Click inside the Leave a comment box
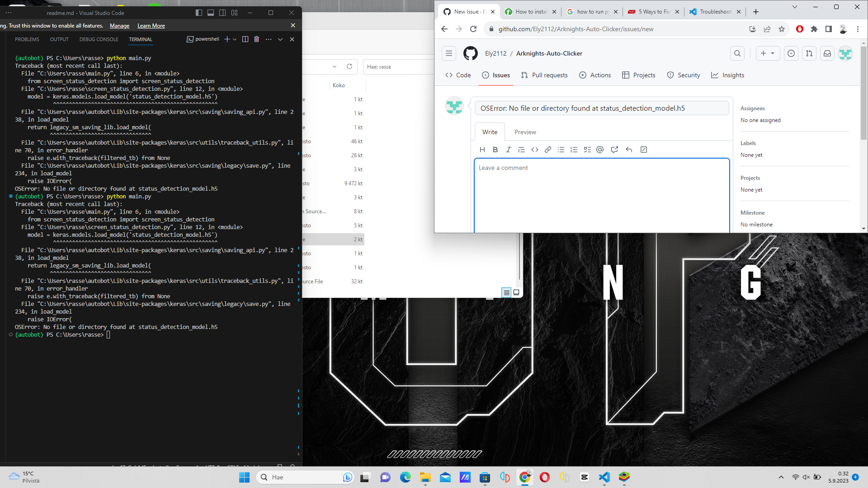 point(601,194)
